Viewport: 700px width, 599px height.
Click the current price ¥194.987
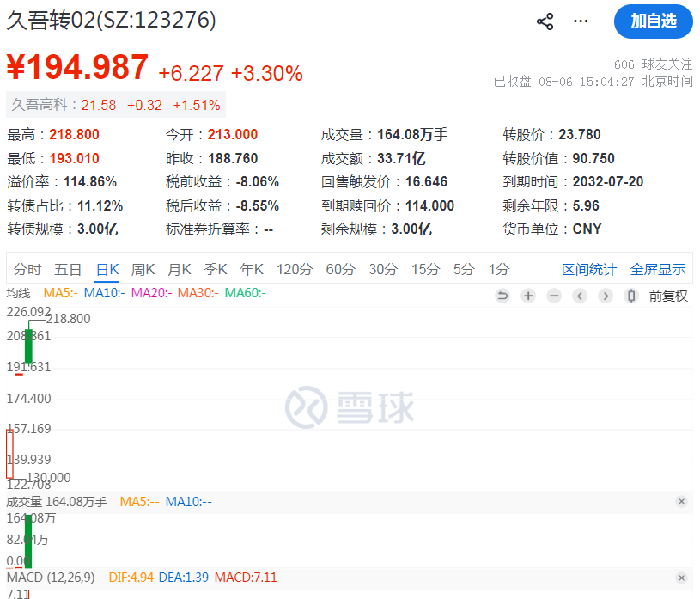(77, 67)
